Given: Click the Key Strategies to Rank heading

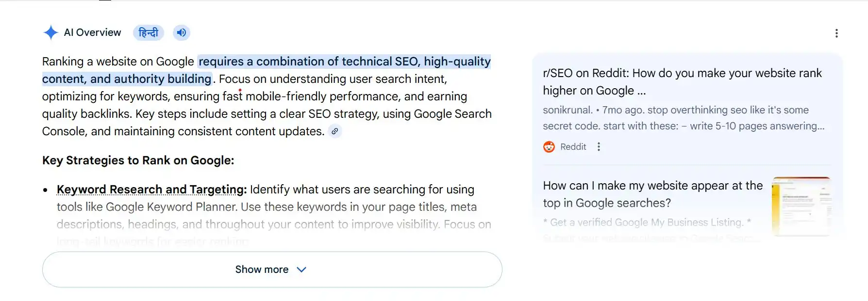Looking at the screenshot, I should tap(138, 160).
